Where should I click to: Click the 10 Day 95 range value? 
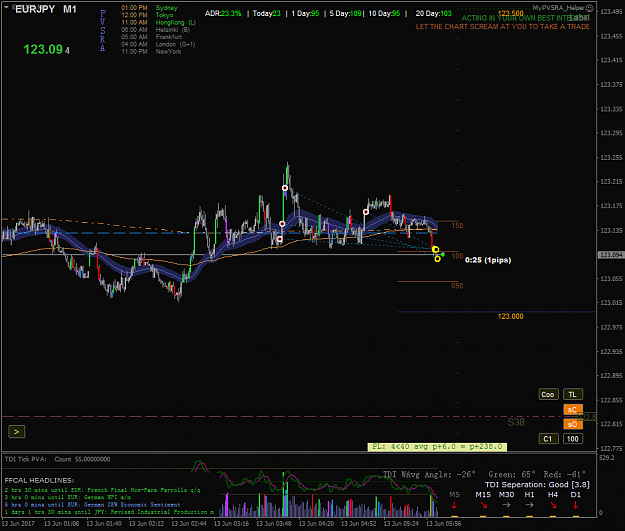tap(384, 13)
